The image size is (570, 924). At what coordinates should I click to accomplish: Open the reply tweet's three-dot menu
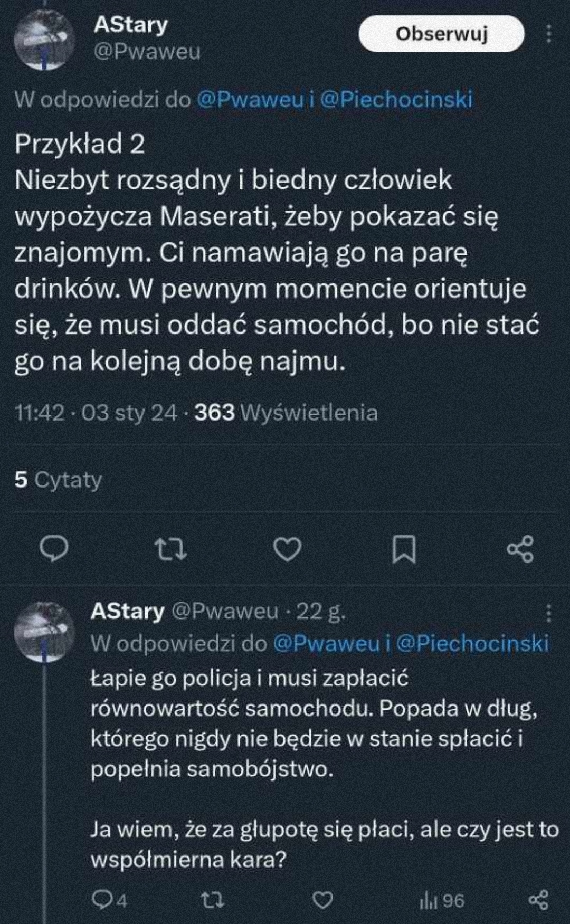pyautogui.click(x=549, y=614)
